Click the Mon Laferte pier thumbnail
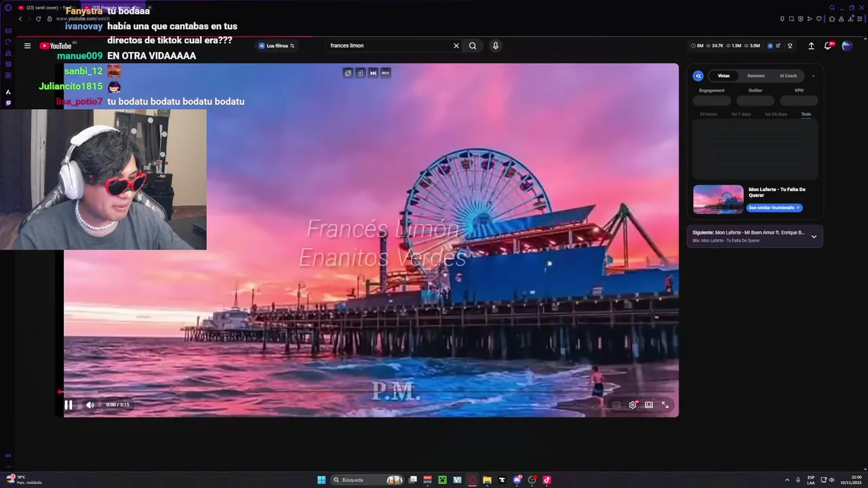Image resolution: width=868 pixels, height=488 pixels. pos(718,199)
